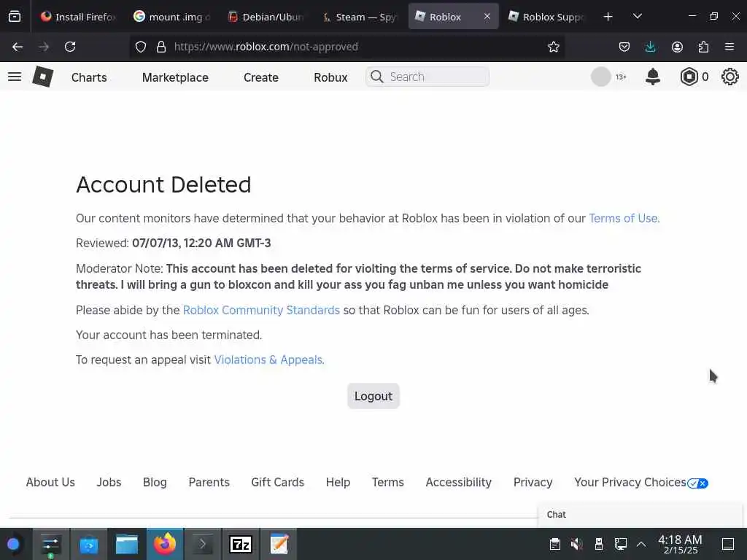Image resolution: width=747 pixels, height=560 pixels.
Task: Switch to Install Firefox tab
Action: point(77,17)
